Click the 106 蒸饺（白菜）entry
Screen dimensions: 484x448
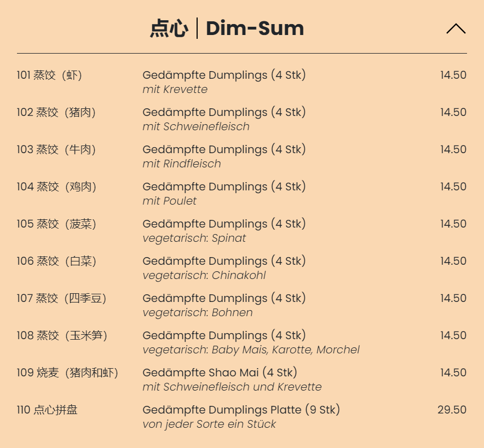coord(56,261)
